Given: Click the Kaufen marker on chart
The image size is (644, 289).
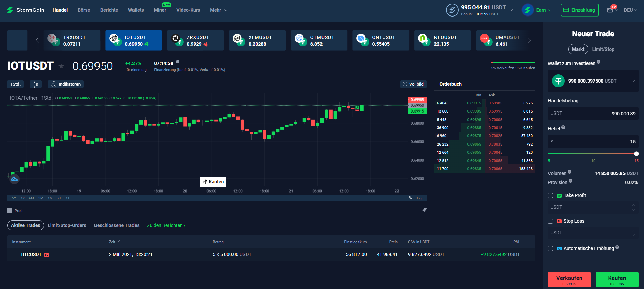Looking at the screenshot, I should tap(213, 182).
